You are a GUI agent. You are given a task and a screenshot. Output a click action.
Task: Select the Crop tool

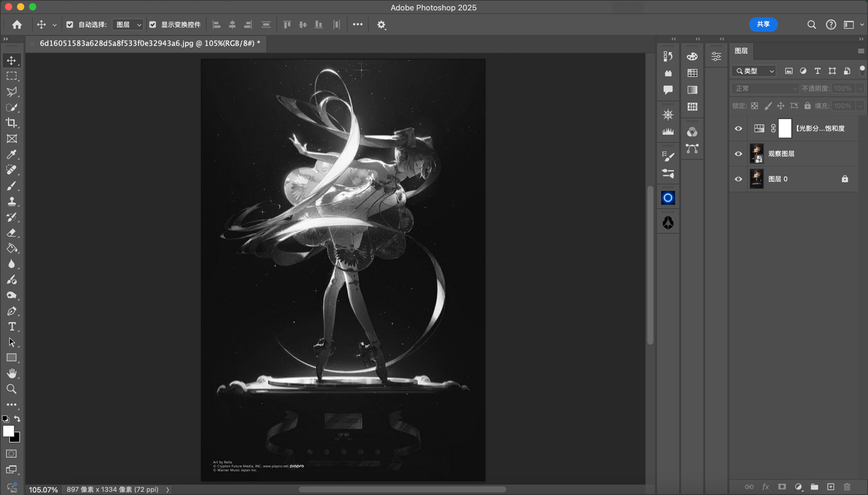11,123
